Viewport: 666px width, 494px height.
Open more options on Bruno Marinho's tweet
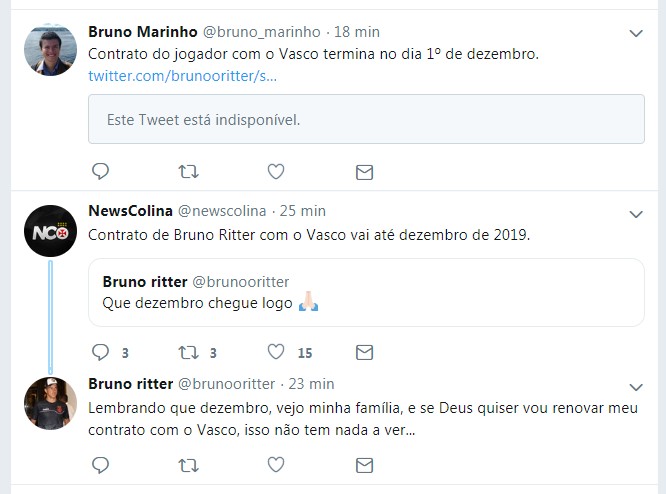pyautogui.click(x=635, y=34)
